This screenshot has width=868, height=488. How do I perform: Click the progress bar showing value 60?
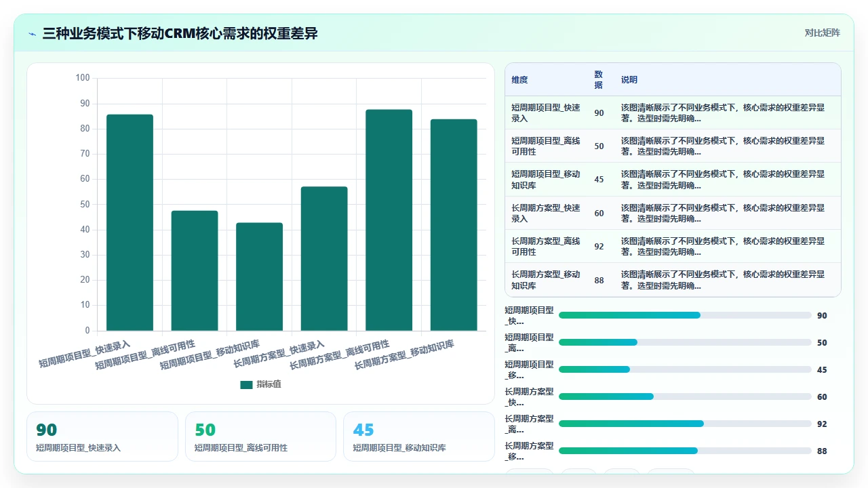point(685,396)
